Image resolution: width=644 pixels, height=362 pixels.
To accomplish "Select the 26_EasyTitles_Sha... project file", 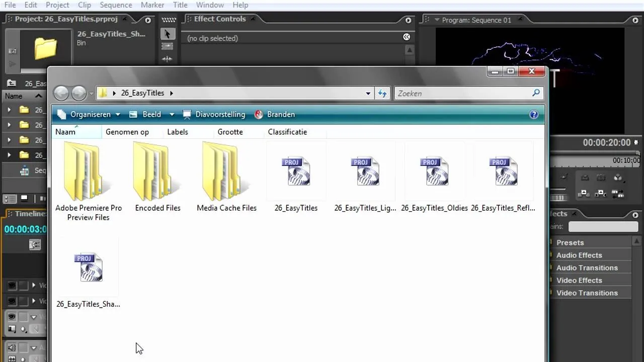I will [88, 273].
